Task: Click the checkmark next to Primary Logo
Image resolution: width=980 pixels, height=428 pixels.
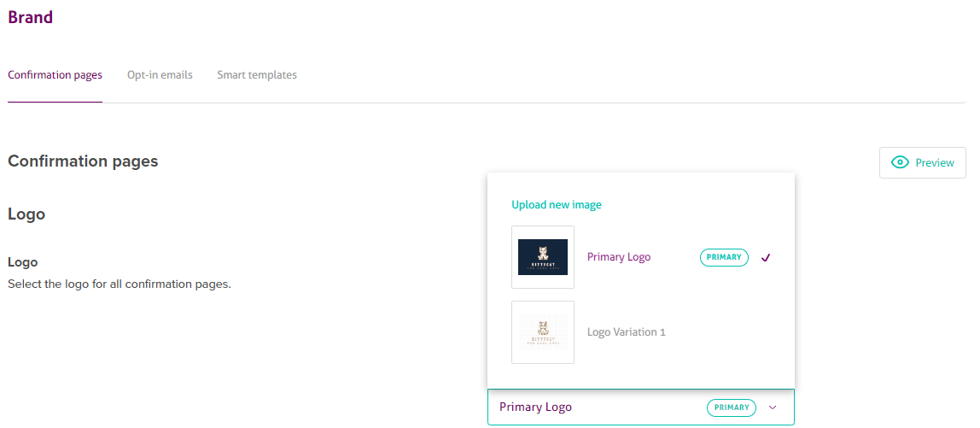Action: pos(766,257)
